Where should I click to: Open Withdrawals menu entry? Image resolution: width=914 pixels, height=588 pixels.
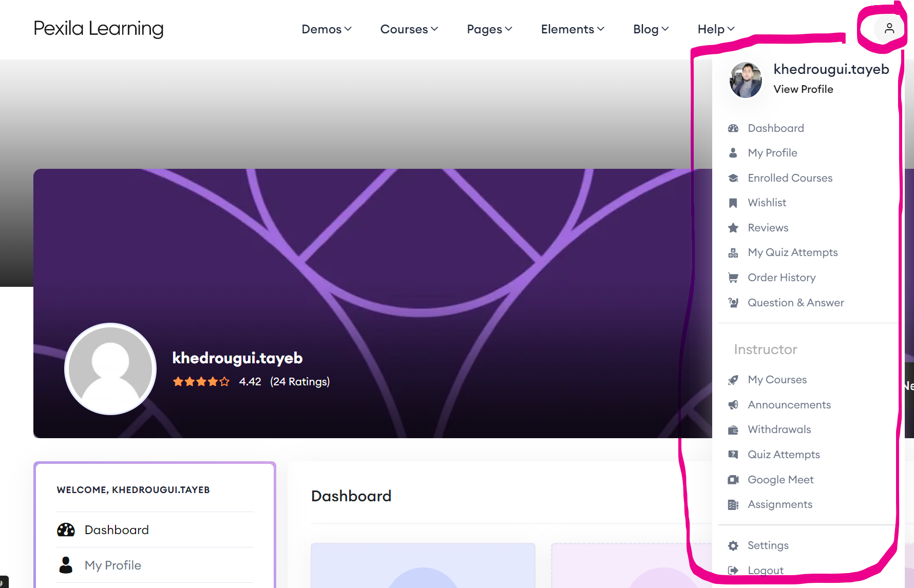coord(779,429)
